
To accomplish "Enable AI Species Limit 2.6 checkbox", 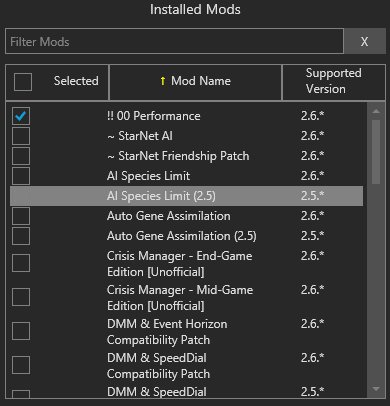I will [21, 176].
